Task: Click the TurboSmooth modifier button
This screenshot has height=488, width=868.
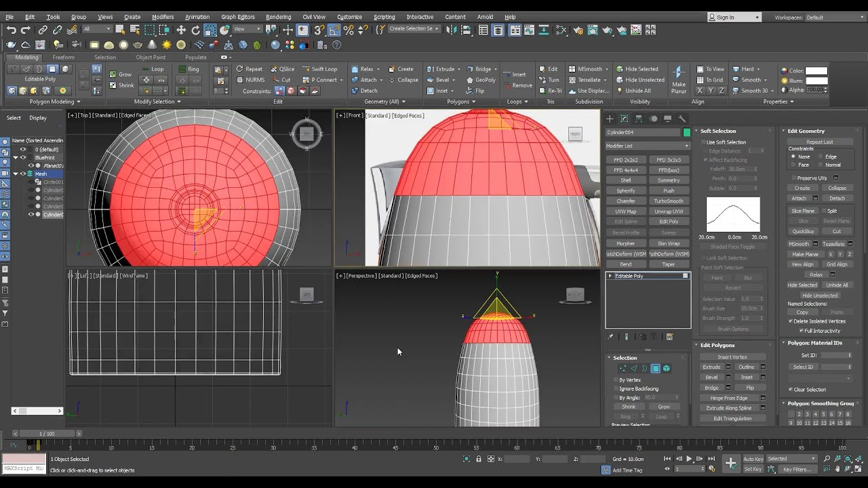Action: click(669, 201)
